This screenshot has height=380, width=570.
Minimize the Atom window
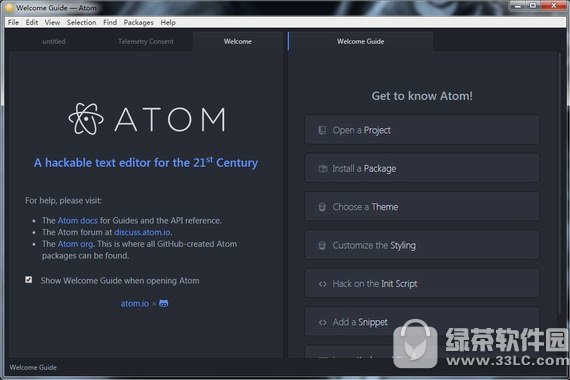click(518, 6)
